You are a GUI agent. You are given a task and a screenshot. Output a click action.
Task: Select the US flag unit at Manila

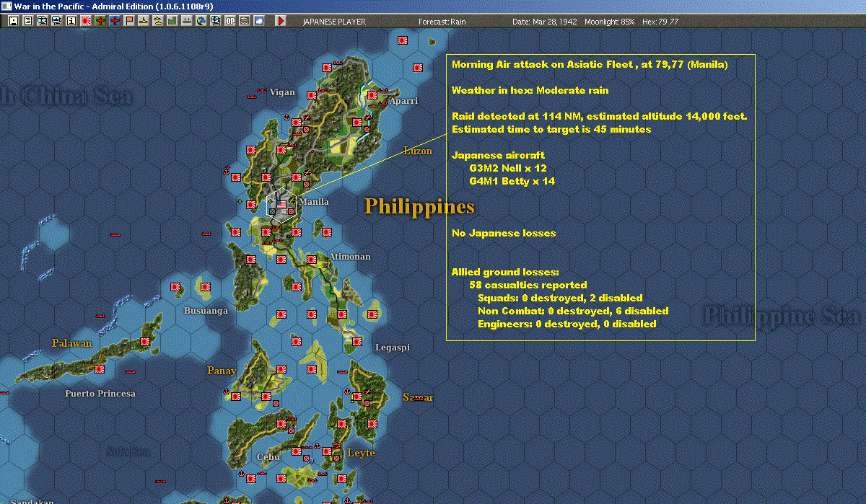pyautogui.click(x=281, y=205)
